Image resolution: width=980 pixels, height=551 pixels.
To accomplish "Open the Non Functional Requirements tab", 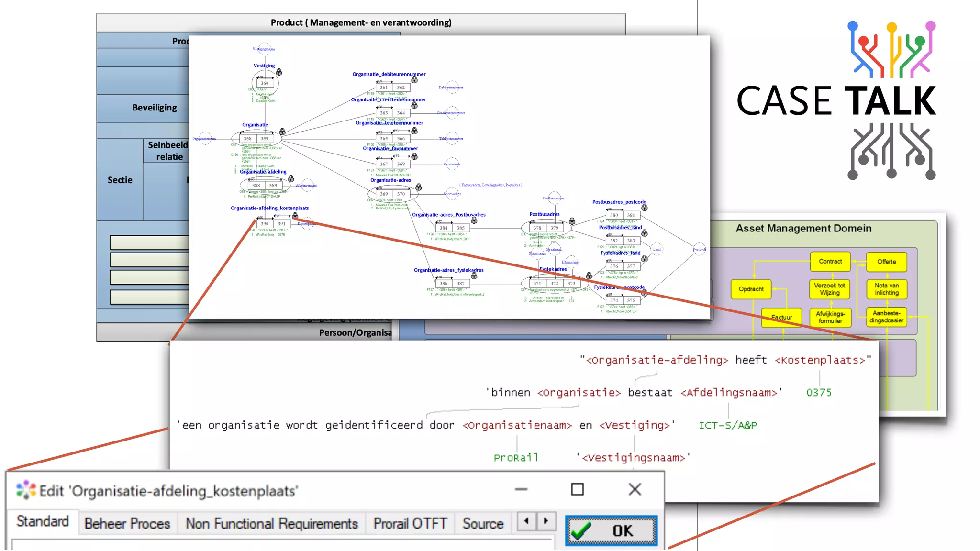I will click(271, 524).
